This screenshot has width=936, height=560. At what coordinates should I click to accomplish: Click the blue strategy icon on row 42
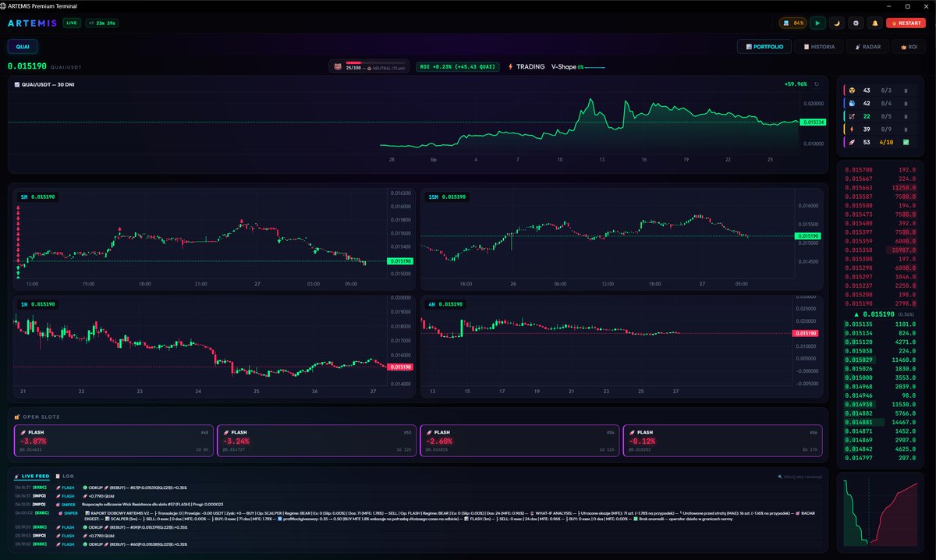[852, 103]
